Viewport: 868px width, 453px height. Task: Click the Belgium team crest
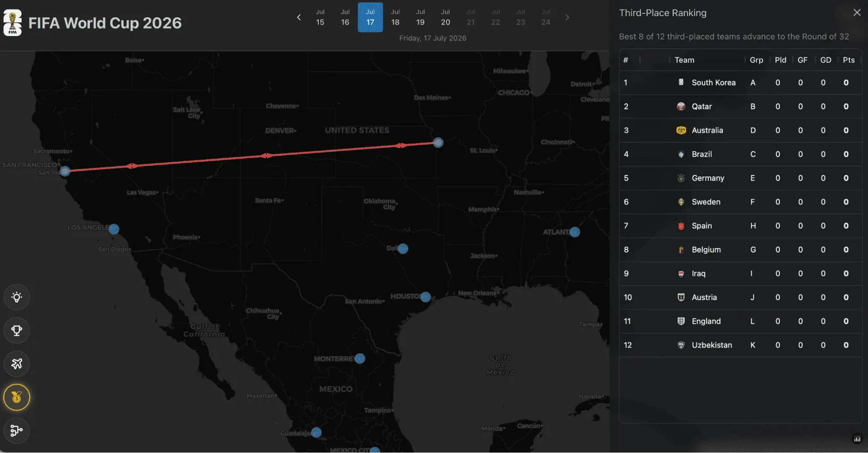tap(681, 250)
